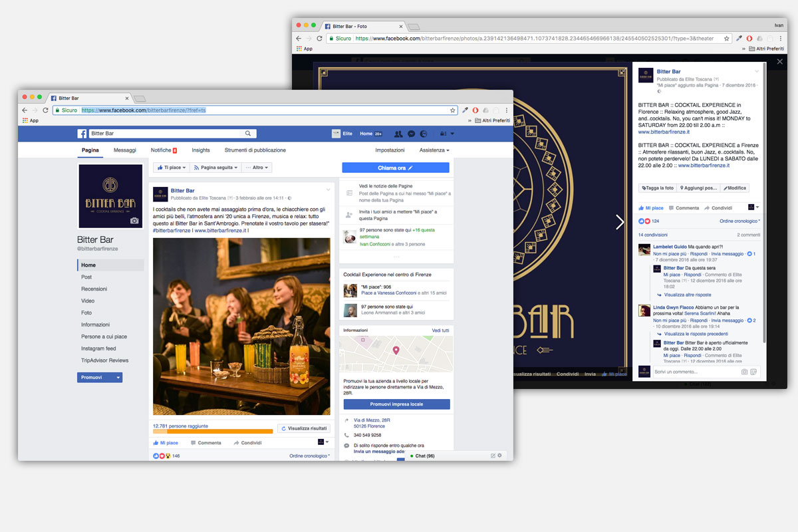Click Tagga la foto button
The width and height of the screenshot is (798, 532).
[658, 188]
